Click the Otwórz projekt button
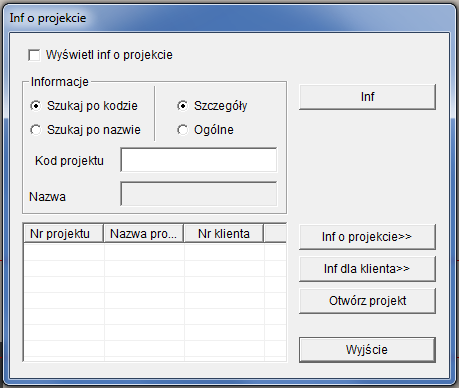459x388 pixels. (x=367, y=301)
